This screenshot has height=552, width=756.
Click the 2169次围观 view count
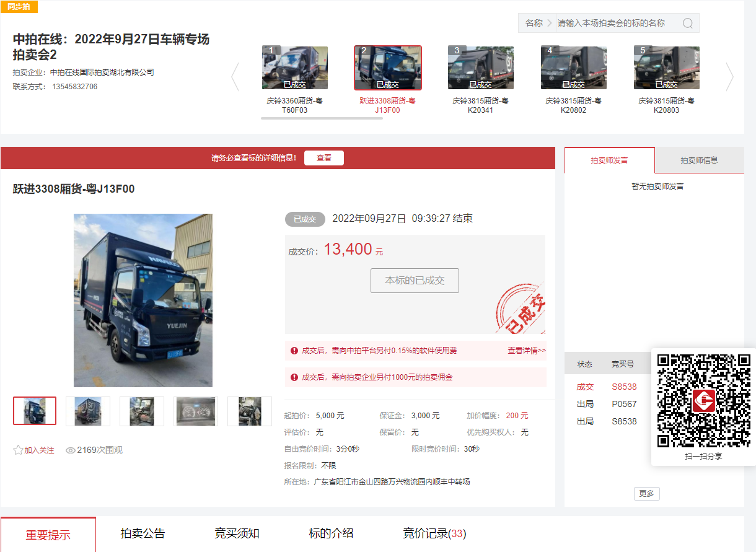[x=100, y=450]
